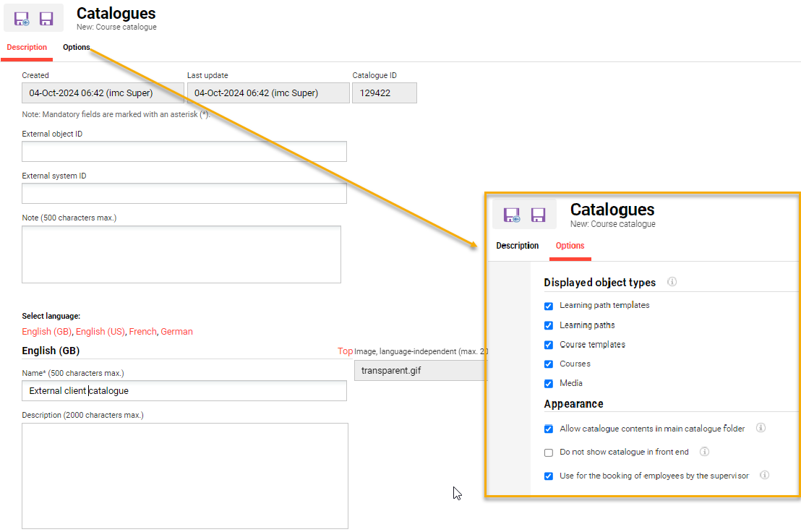Click the English (US) language link
The height and width of the screenshot is (532, 801).
(x=100, y=332)
